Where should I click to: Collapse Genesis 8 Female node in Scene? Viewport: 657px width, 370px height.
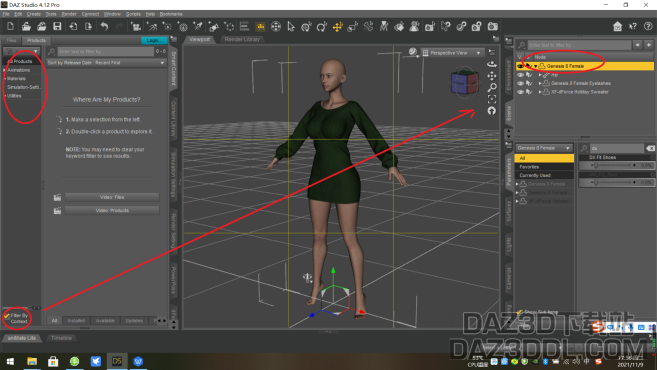click(536, 66)
